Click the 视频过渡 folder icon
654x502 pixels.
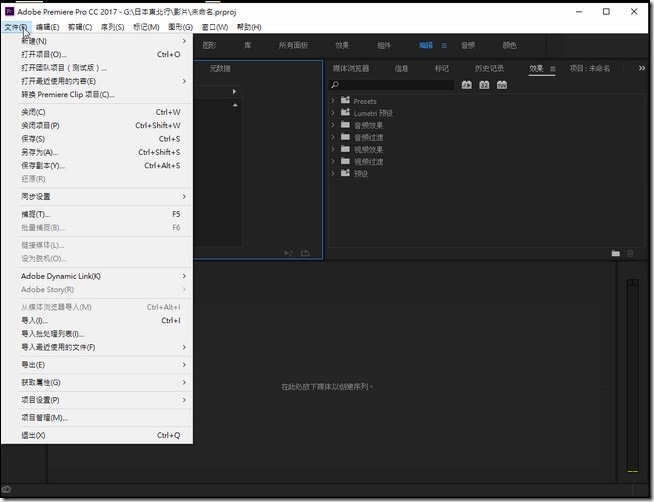345,161
